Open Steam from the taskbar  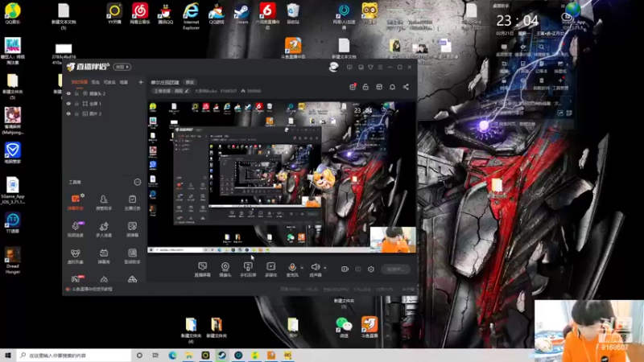click(222, 355)
